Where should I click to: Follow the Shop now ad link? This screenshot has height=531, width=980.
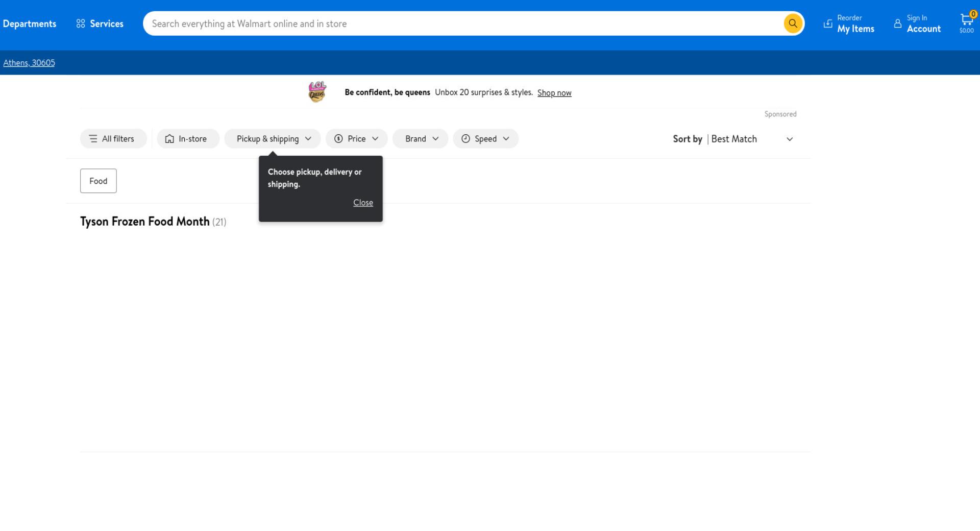pos(554,93)
